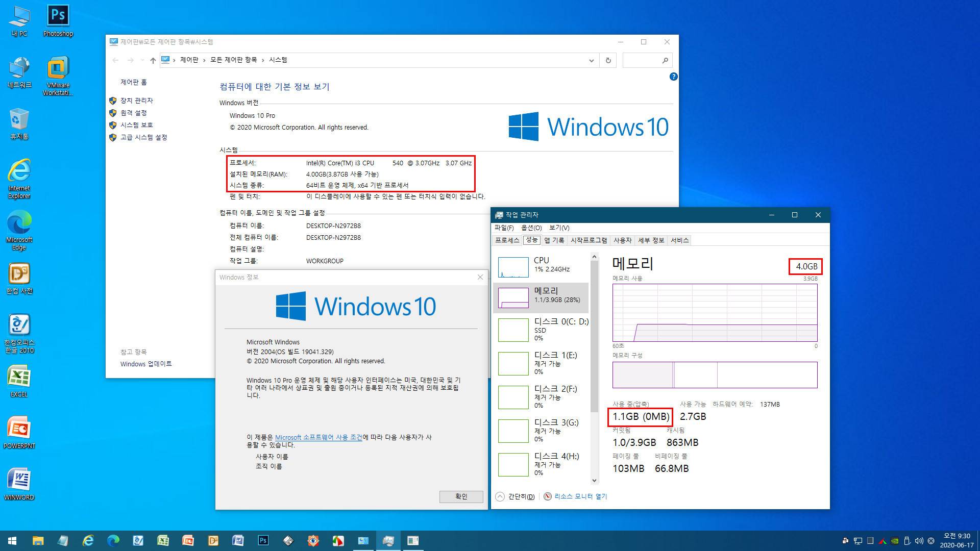Open the 보기(V) menu in Task Manager
Viewport: 980px width, 551px height.
coord(559,228)
